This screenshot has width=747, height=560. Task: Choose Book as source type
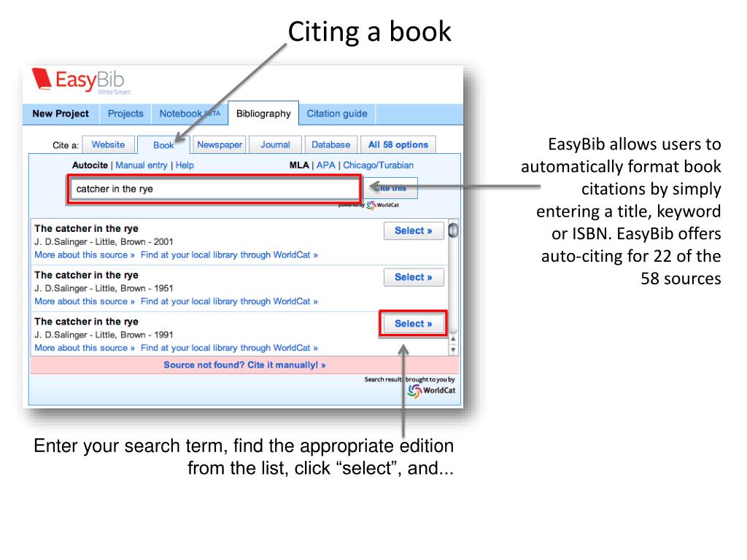click(163, 145)
